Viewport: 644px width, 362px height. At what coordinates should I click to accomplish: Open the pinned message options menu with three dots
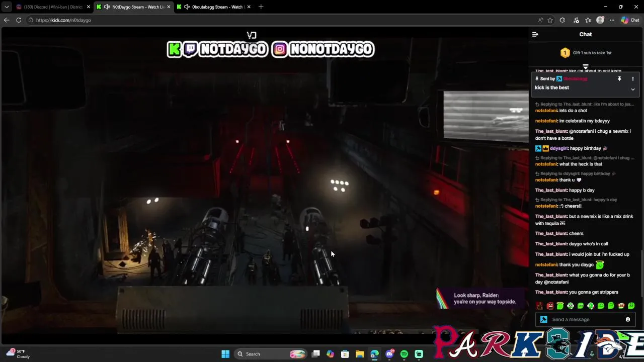(632, 79)
